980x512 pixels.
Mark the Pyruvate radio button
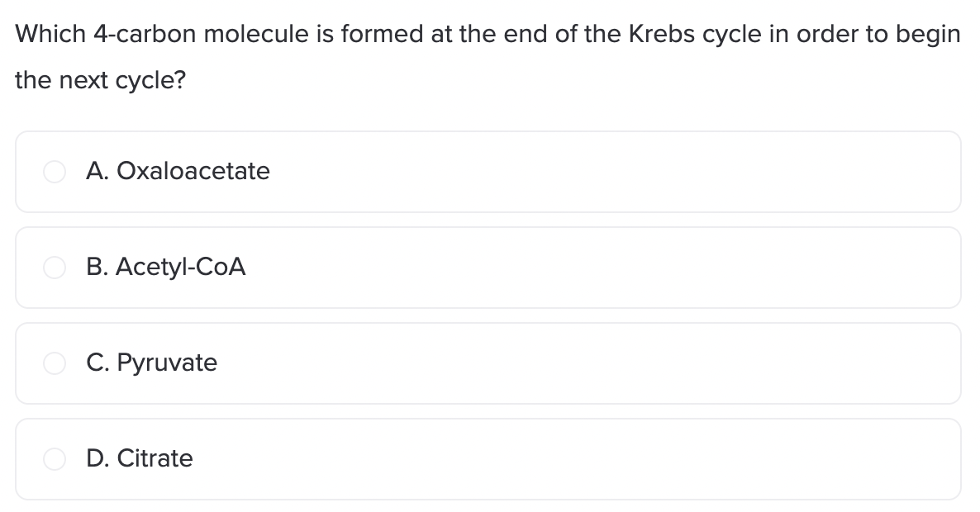coord(55,363)
